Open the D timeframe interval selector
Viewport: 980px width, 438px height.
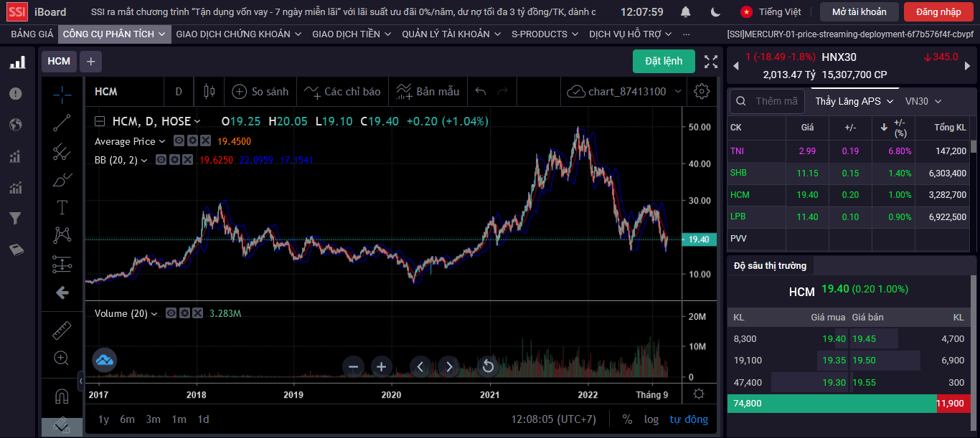179,92
